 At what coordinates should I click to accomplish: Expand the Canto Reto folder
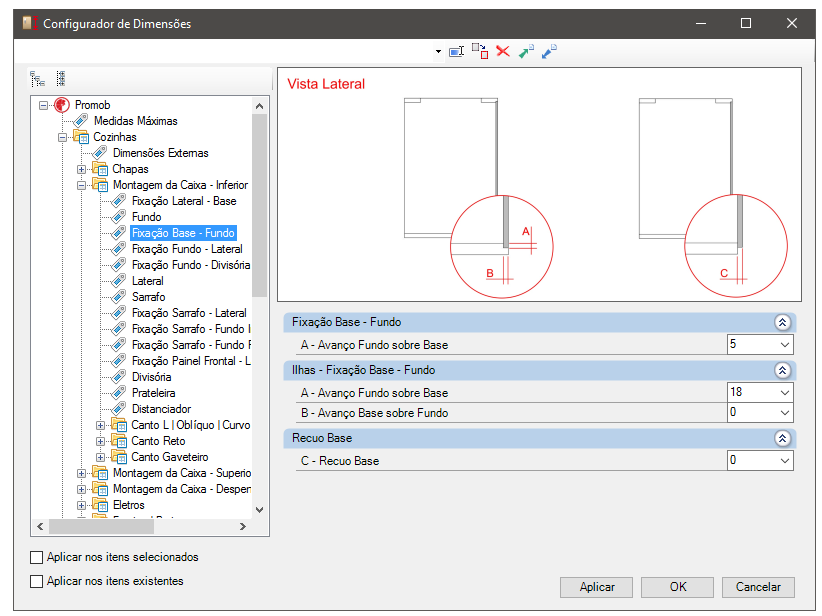[100, 441]
